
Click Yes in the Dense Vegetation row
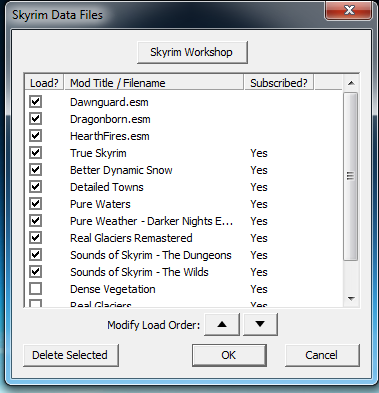pos(259,289)
